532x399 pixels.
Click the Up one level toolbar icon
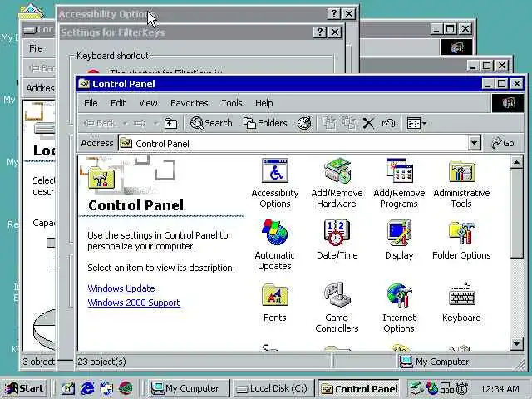coord(170,123)
